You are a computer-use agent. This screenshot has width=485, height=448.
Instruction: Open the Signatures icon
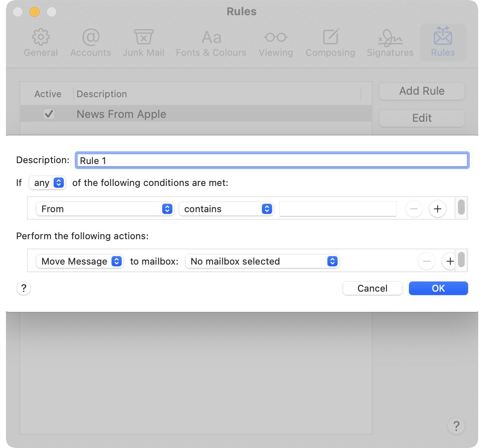click(390, 38)
